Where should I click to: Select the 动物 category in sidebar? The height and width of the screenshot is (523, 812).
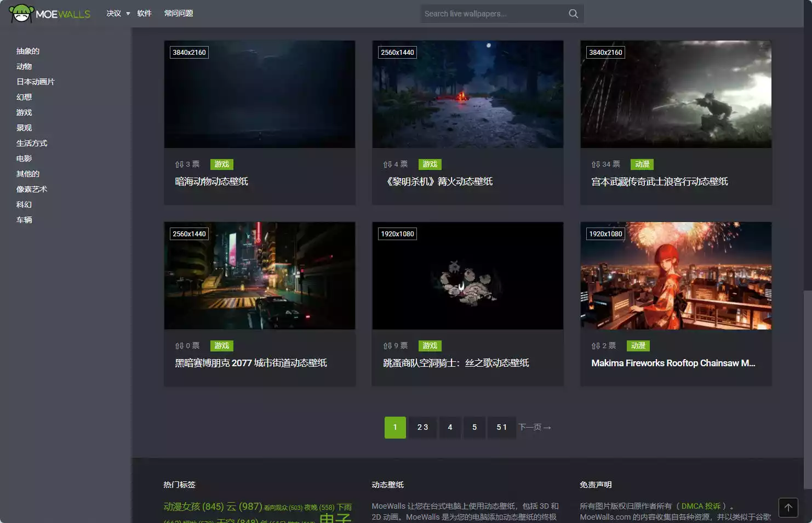point(24,66)
